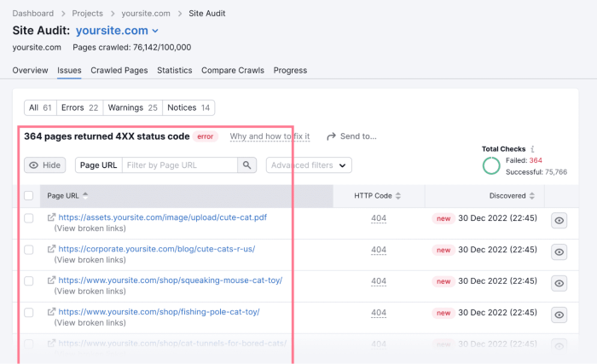Screen dimensions: 597x364
Task: Expand the Advanced filters dropdown
Action: coord(309,165)
